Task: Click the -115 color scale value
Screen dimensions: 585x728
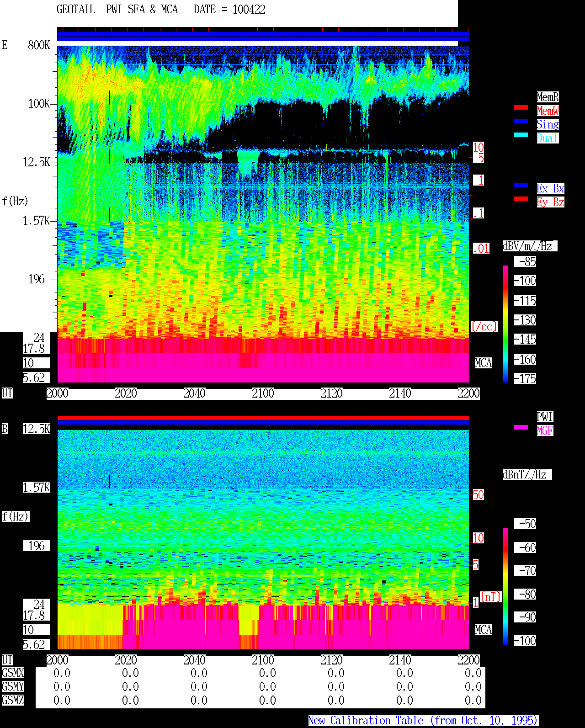Action: 525,301
